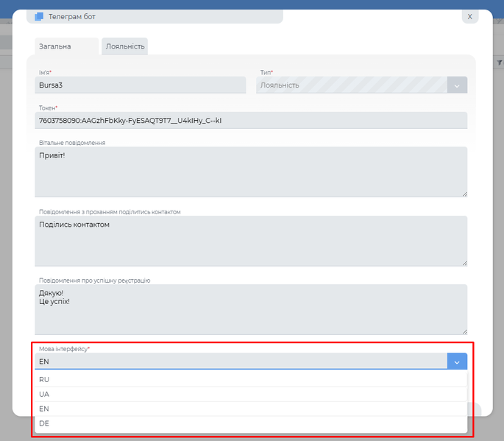
Task: Click resize grip of successful registration text area
Action: [x=464, y=331]
